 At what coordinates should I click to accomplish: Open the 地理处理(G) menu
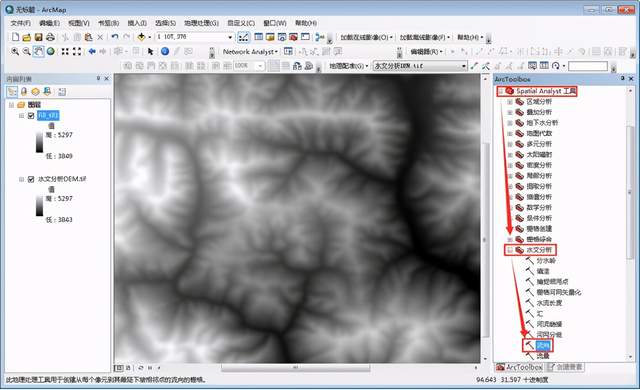click(x=202, y=23)
